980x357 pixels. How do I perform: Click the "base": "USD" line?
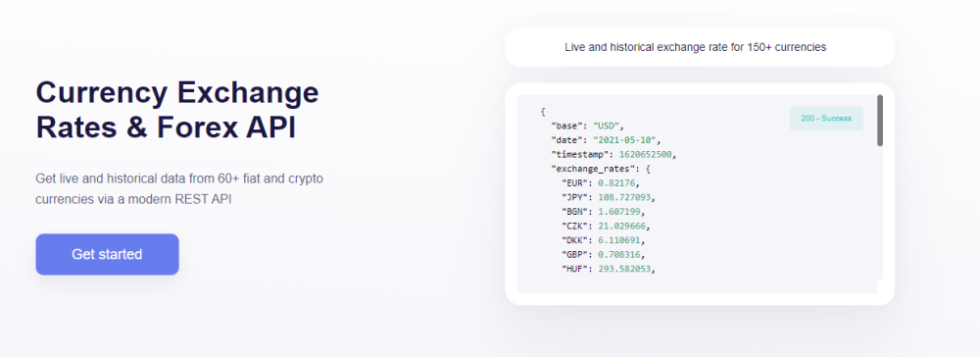click(x=587, y=126)
